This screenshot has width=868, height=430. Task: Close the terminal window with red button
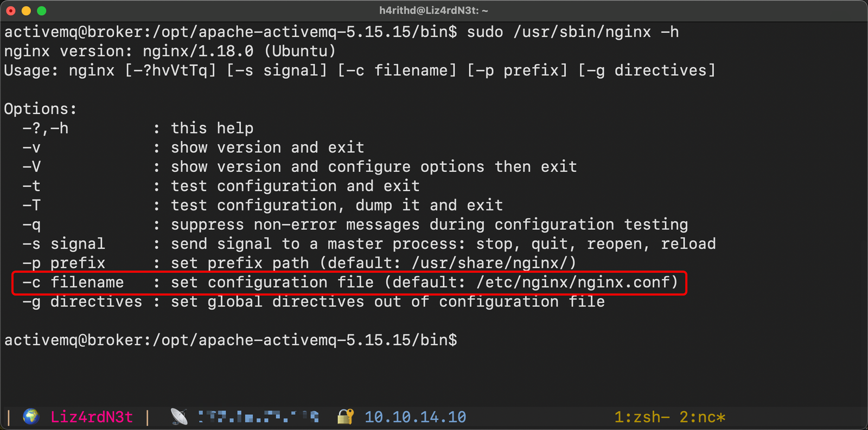10,11
